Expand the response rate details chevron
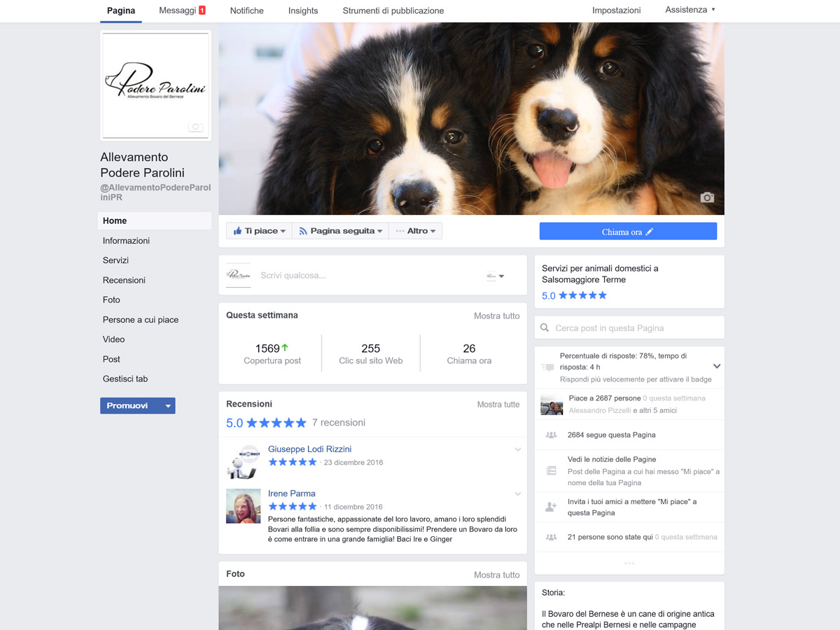 (x=717, y=366)
